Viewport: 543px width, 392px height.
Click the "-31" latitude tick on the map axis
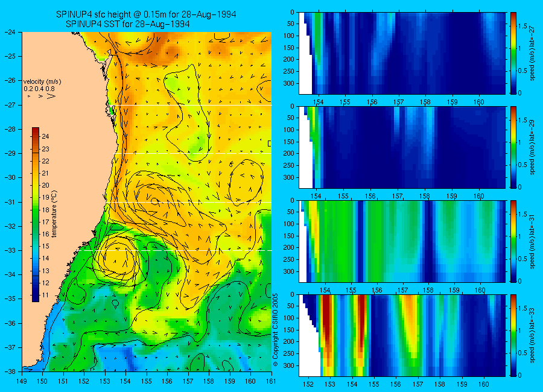click(10, 202)
